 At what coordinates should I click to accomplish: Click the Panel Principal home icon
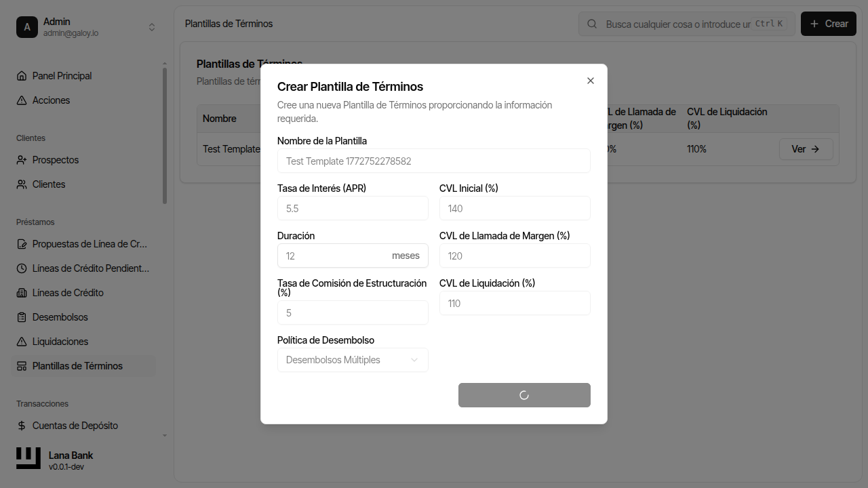click(22, 76)
